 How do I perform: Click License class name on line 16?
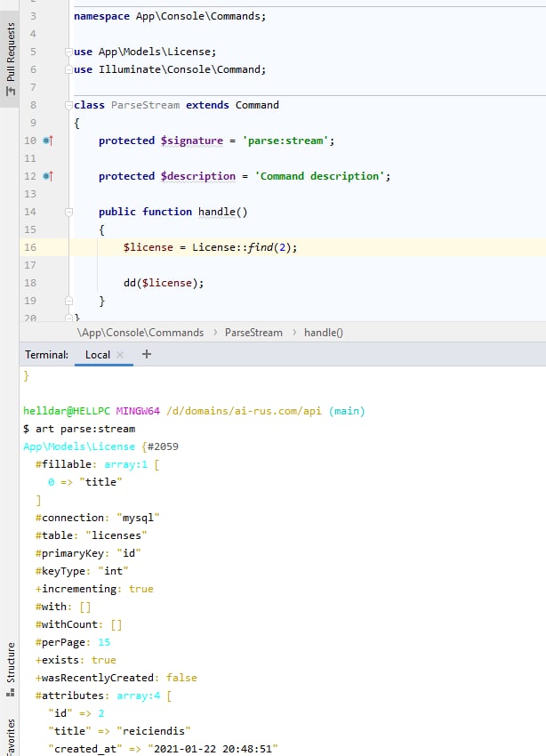(213, 247)
